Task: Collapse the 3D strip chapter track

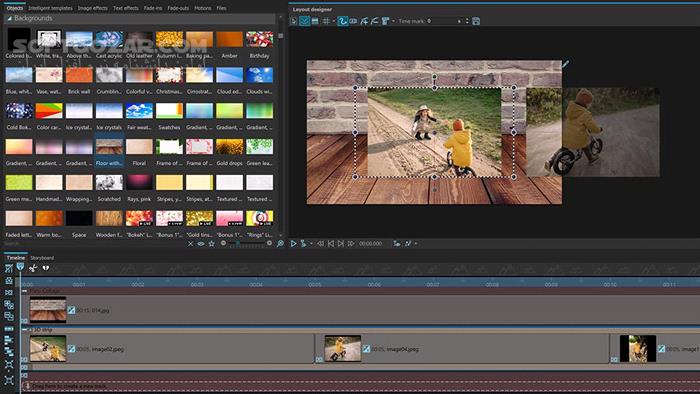Action: pos(25,330)
